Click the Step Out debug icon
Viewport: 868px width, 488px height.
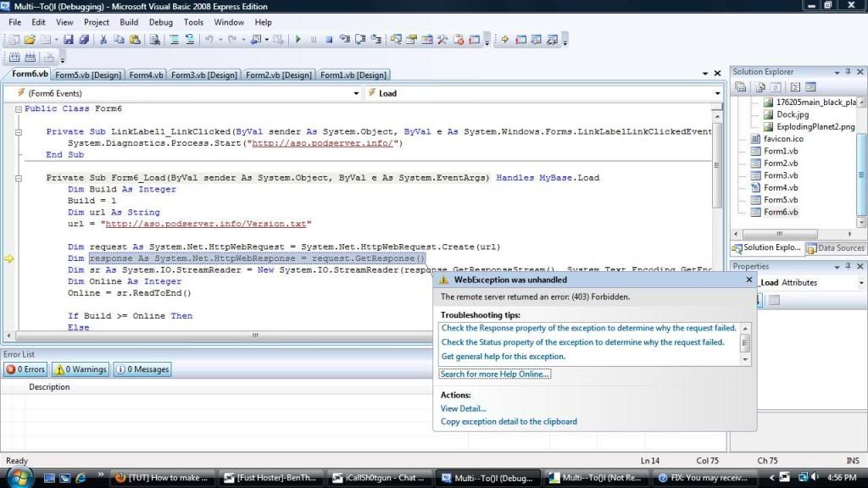[376, 40]
